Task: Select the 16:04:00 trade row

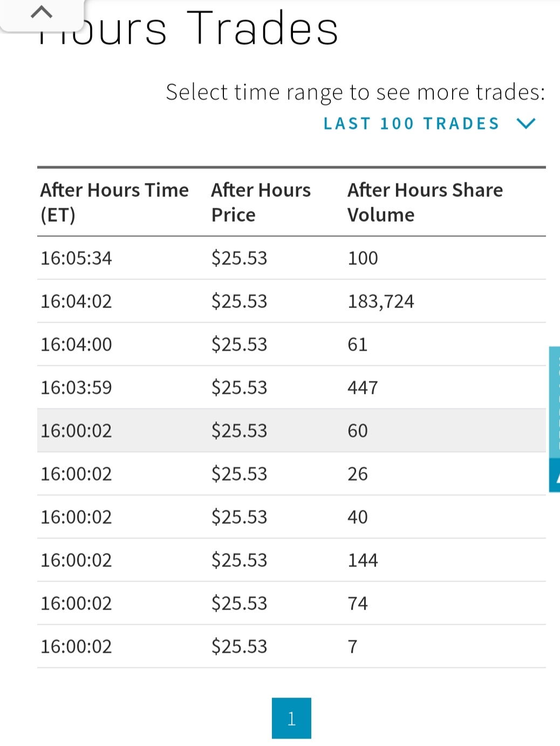Action: (x=291, y=344)
